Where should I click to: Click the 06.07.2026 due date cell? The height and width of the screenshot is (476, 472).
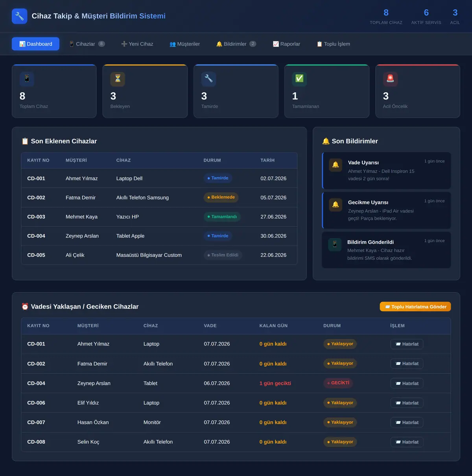pos(217,383)
